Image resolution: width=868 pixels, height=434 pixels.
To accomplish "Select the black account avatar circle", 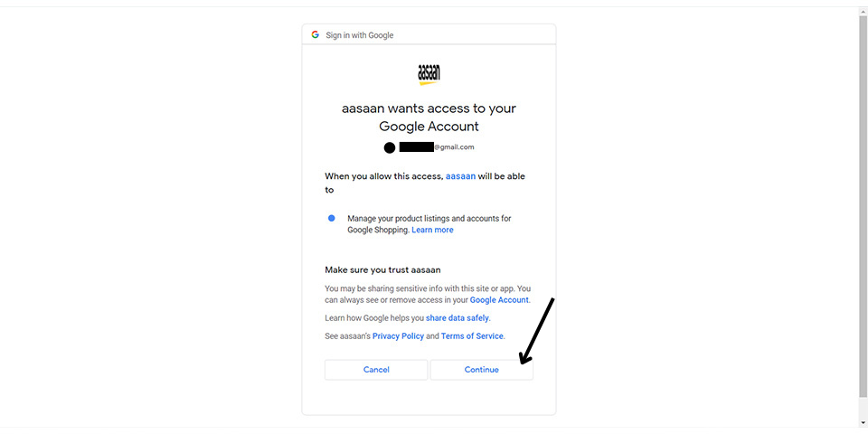I will tap(390, 147).
